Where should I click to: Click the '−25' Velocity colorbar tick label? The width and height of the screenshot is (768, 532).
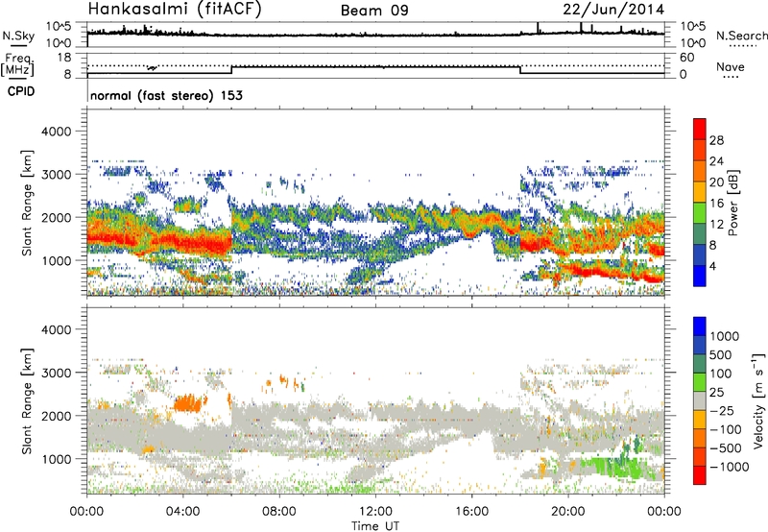721,410
